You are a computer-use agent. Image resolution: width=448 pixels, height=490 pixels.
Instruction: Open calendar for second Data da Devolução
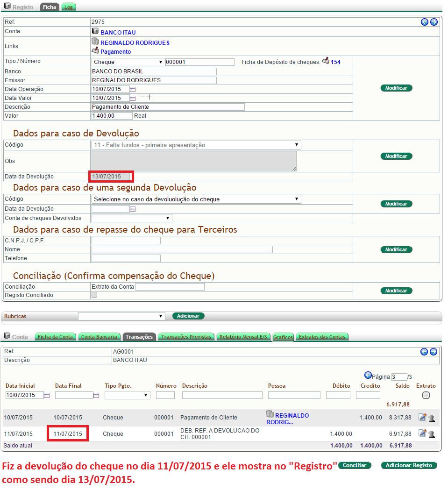[x=132, y=209]
